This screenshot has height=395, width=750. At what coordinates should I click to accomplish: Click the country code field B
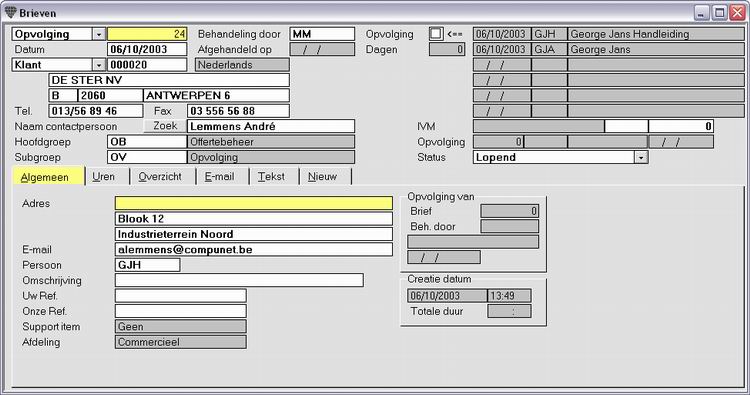(63, 95)
